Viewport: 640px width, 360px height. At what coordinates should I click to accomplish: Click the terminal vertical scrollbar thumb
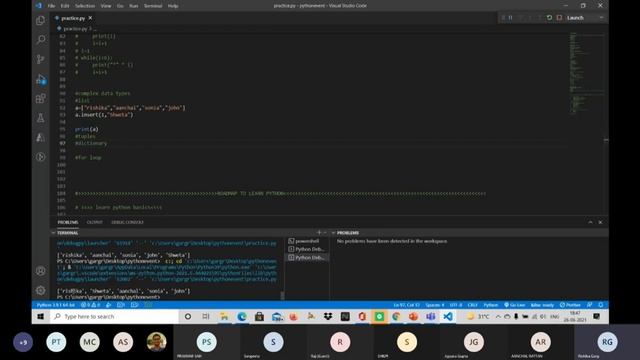point(282,295)
